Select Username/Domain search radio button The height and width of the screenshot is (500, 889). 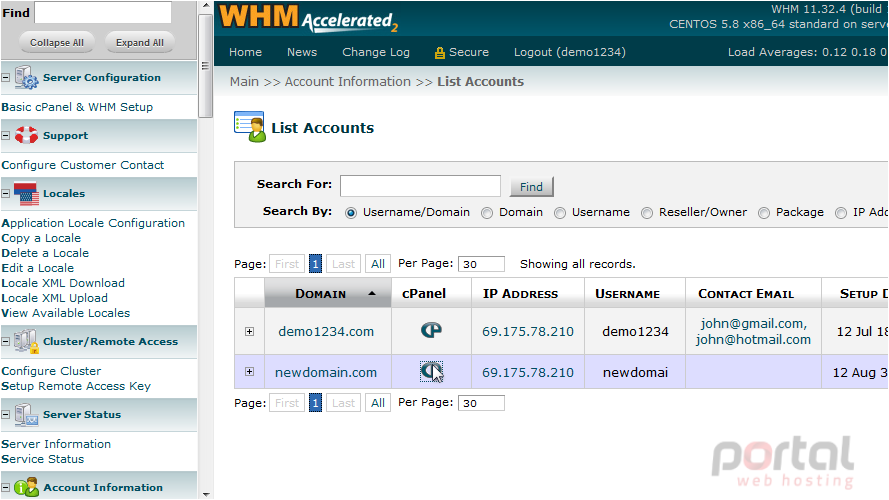[x=351, y=213]
